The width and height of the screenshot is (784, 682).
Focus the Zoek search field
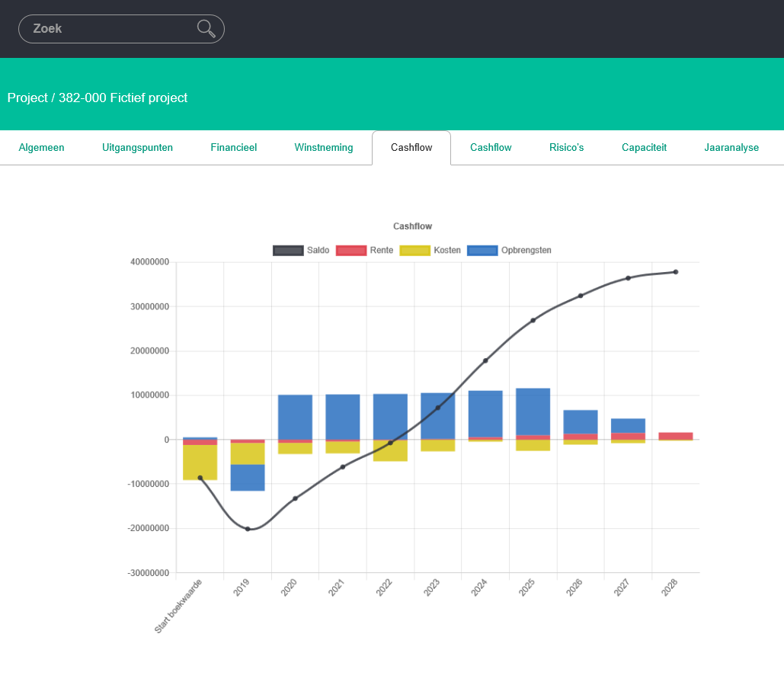(121, 29)
